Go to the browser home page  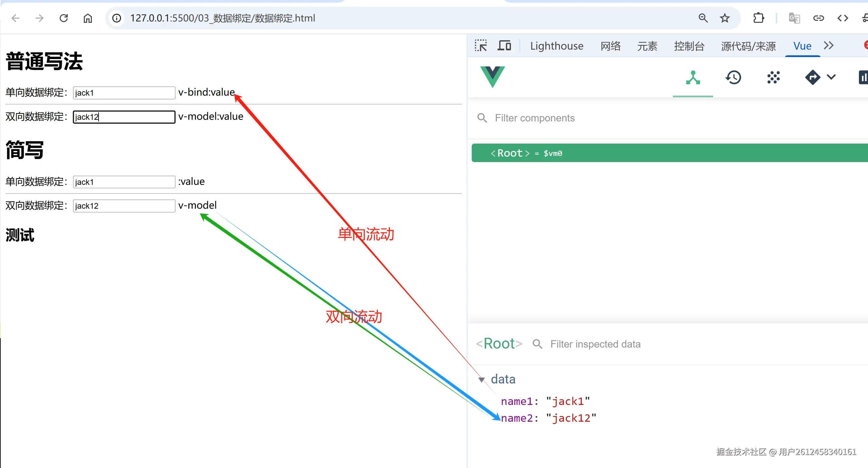[88, 18]
